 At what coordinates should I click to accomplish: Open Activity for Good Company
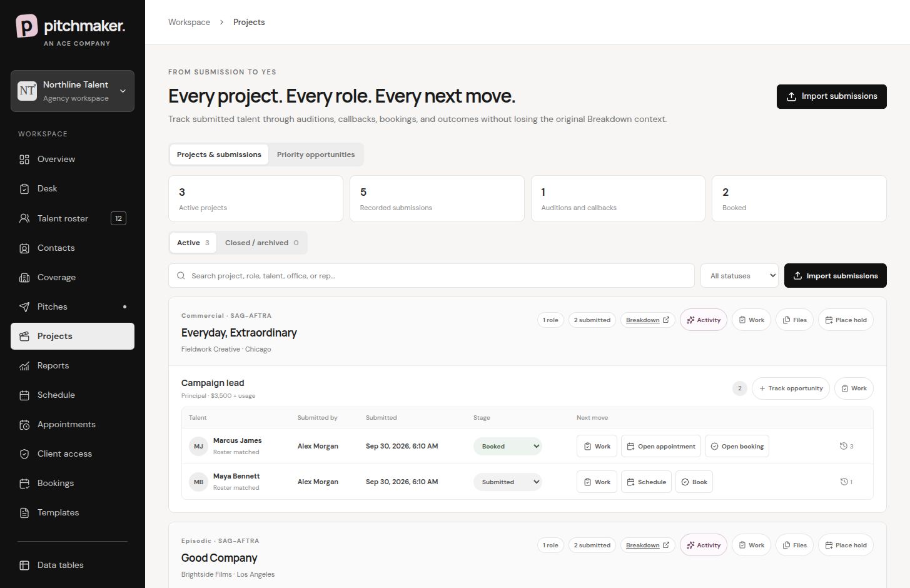(x=704, y=545)
